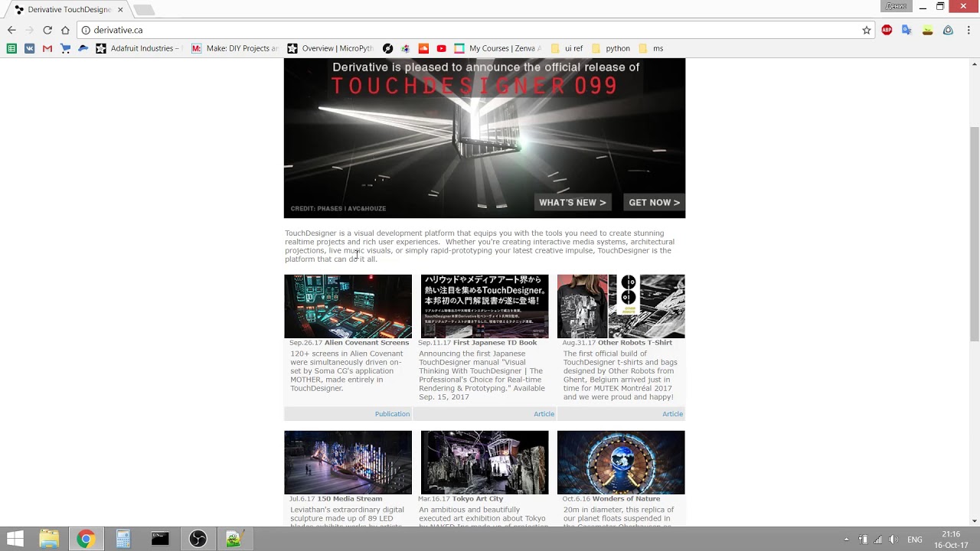Image resolution: width=980 pixels, height=551 pixels.
Task: Open the Google Sheets bookmark
Action: tap(11, 48)
